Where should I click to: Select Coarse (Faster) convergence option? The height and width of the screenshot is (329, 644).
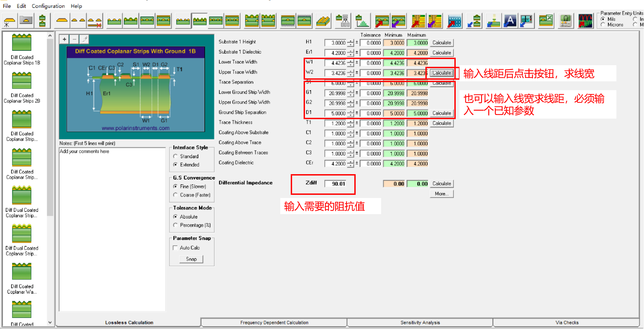pyautogui.click(x=175, y=195)
